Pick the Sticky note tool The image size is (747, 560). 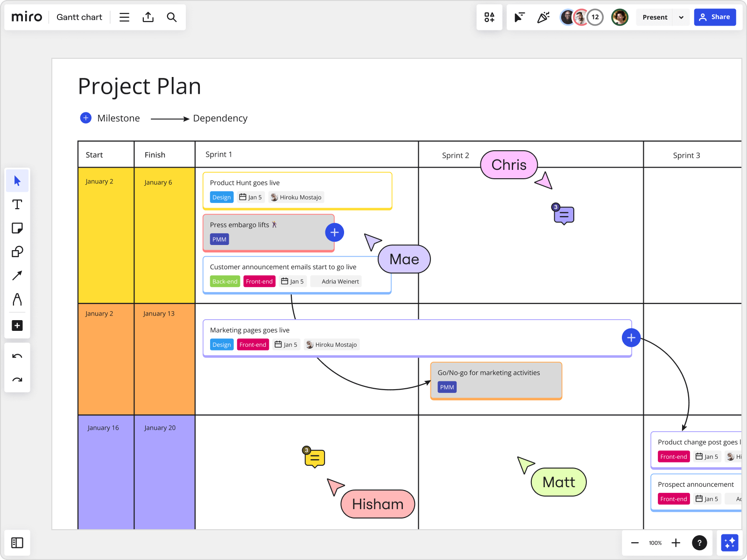pyautogui.click(x=17, y=228)
